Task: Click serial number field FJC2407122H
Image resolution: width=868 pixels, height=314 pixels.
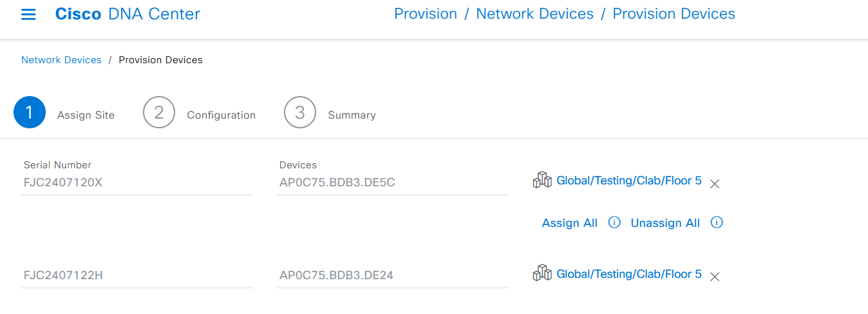Action: [x=137, y=275]
